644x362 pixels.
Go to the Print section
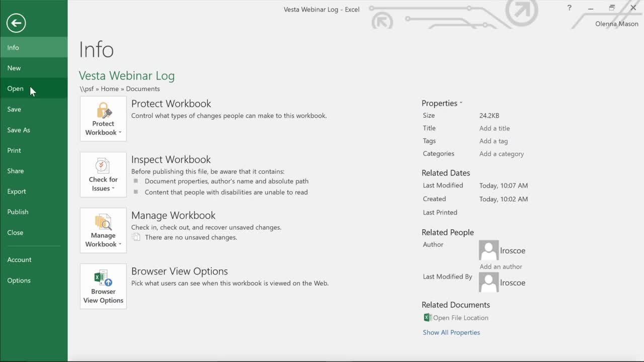(x=34, y=150)
